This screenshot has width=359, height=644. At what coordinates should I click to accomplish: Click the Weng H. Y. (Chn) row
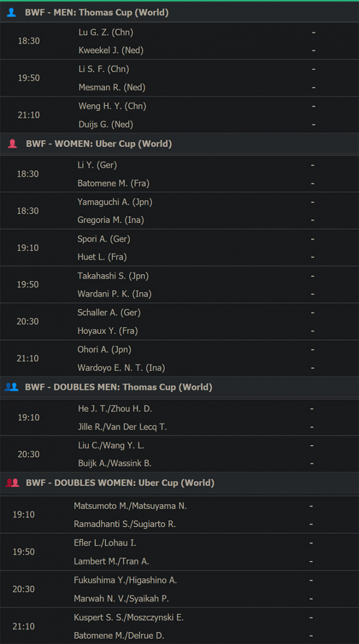click(x=179, y=106)
